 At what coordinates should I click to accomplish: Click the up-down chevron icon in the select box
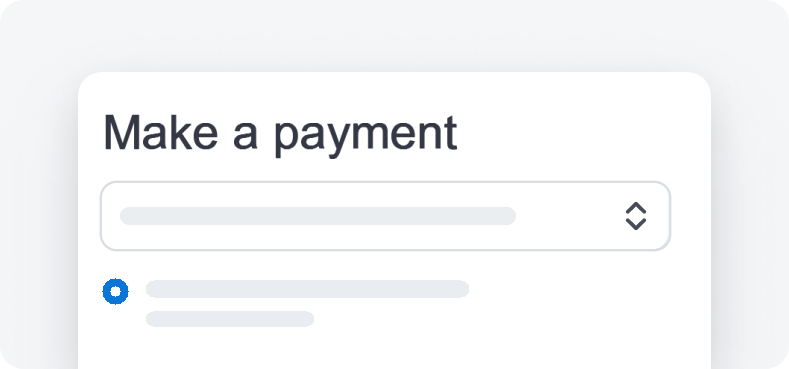tap(636, 216)
